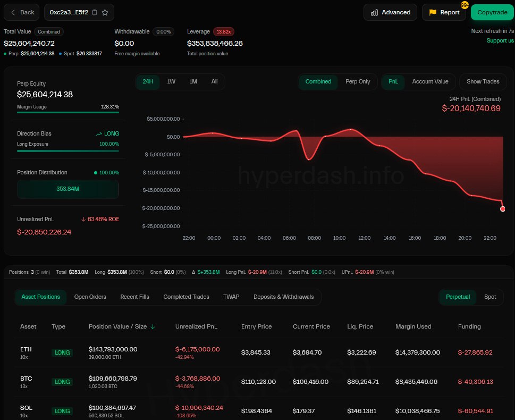Click the Copytrade button

click(x=492, y=12)
